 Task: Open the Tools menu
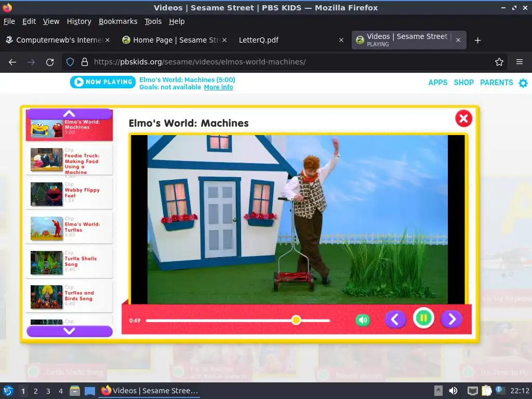[x=153, y=21]
